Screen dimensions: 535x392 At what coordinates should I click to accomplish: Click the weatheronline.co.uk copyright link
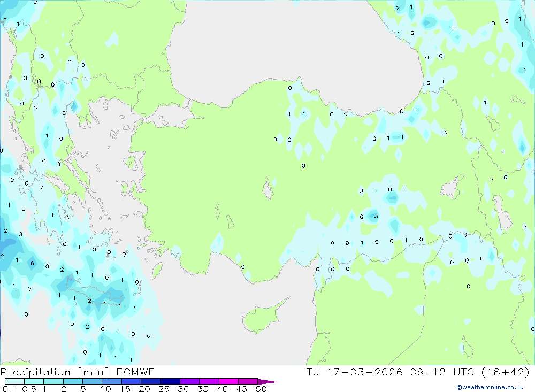tap(490, 387)
